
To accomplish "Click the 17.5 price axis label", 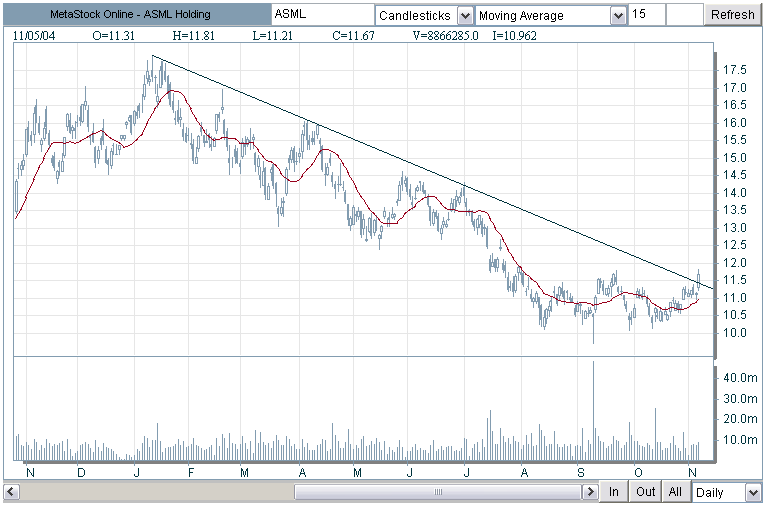I will 735,70.
